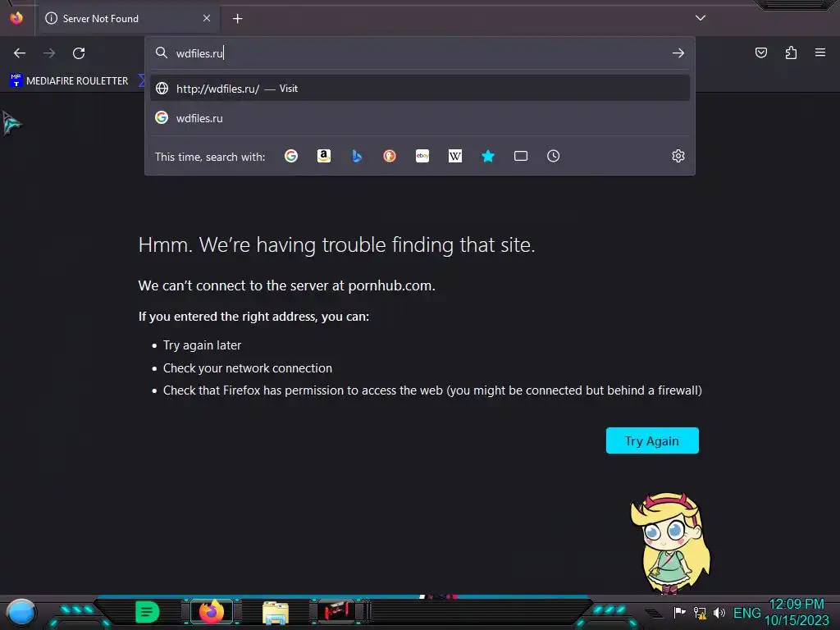This screenshot has width=840, height=630.
Task: Open the Firefox application menu
Action: tap(820, 52)
